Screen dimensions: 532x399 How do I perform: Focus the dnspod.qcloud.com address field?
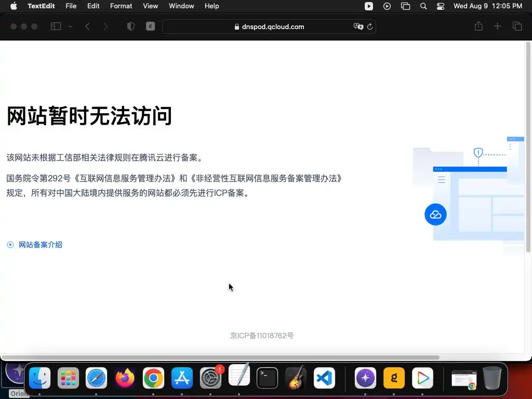(269, 26)
